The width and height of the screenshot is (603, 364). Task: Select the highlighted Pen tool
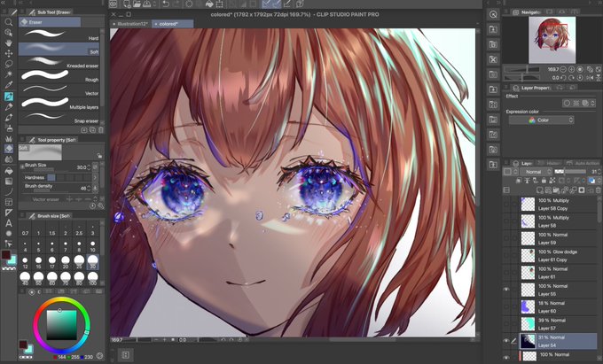click(x=9, y=96)
